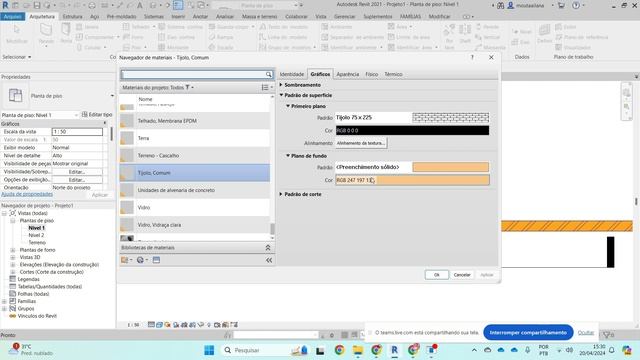This screenshot has width=640, height=360.
Task: Open the Estrutura ribbon tab
Action: (72, 16)
